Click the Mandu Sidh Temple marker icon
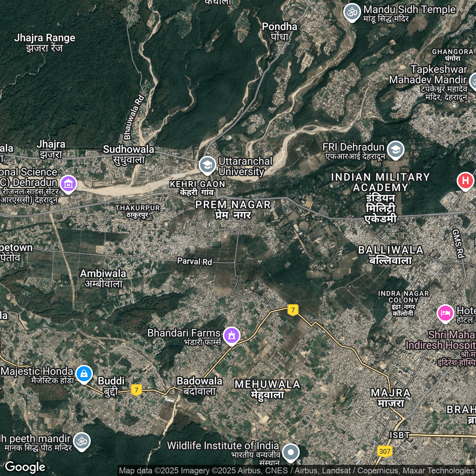The image size is (476, 476). click(x=351, y=12)
